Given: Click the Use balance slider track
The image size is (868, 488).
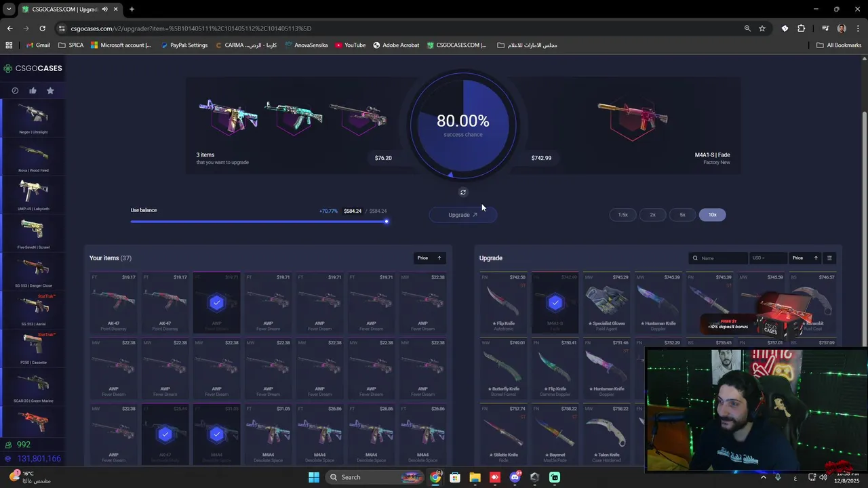Looking at the screenshot, I should tap(258, 222).
